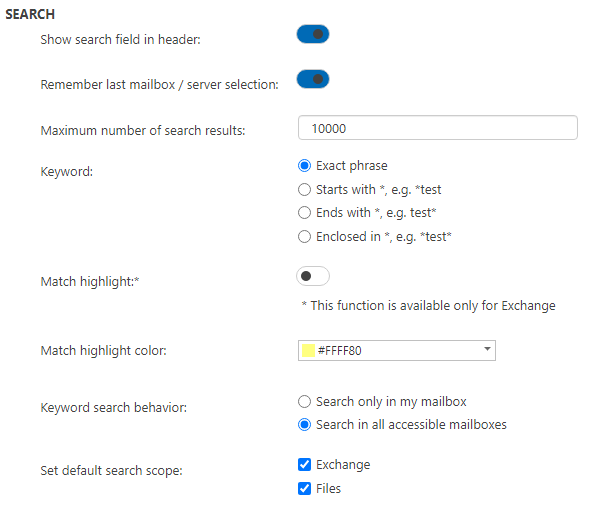Click the SEARCH section heading
This screenshot has height=510, width=601.
pyautogui.click(x=31, y=15)
